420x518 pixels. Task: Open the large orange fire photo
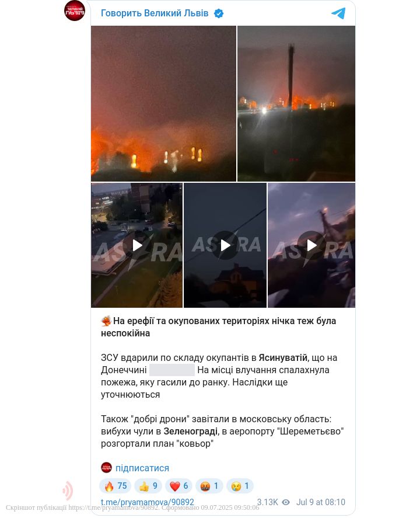click(x=164, y=104)
